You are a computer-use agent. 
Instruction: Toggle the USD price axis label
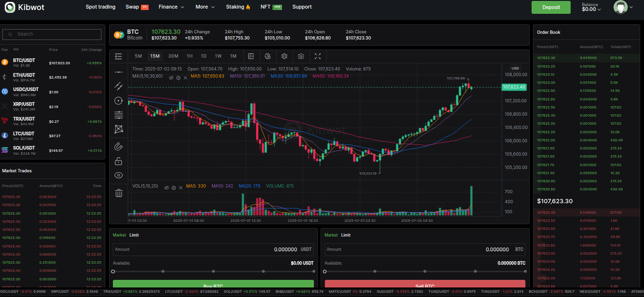(515, 69)
